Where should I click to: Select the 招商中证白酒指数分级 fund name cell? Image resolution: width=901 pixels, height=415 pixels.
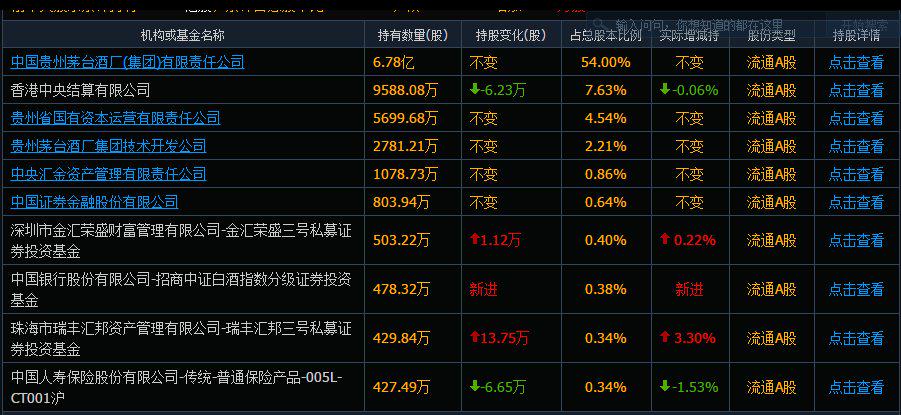[x=183, y=289]
